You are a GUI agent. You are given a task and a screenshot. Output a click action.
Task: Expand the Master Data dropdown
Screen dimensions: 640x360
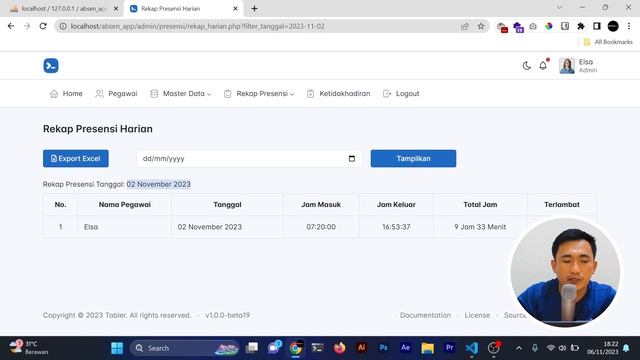click(180, 93)
